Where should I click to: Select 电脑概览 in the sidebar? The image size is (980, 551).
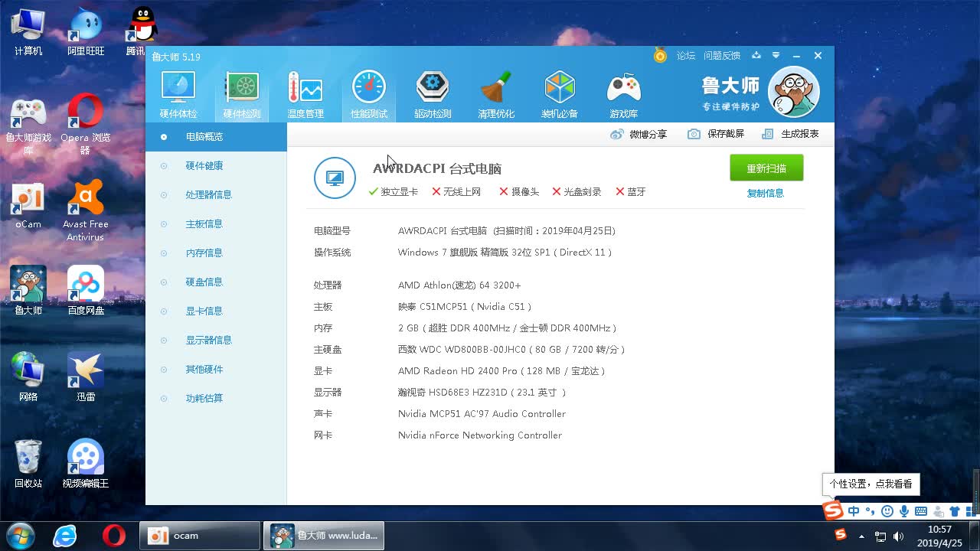[x=216, y=137]
